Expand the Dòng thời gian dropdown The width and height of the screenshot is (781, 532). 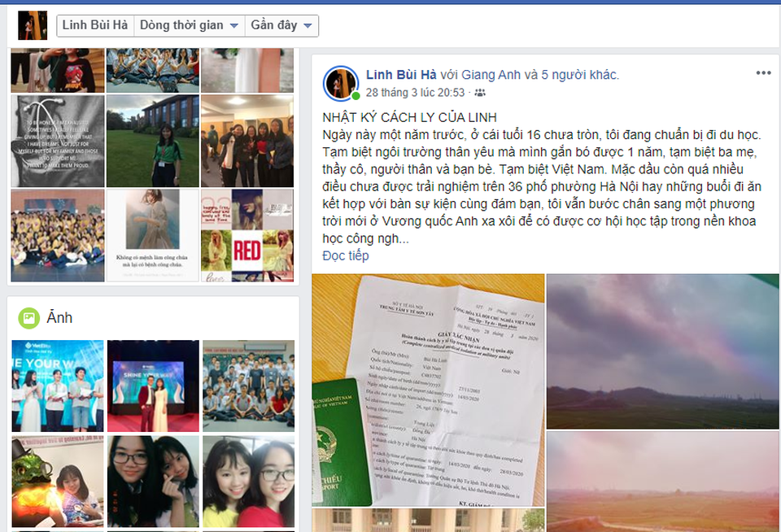click(188, 25)
